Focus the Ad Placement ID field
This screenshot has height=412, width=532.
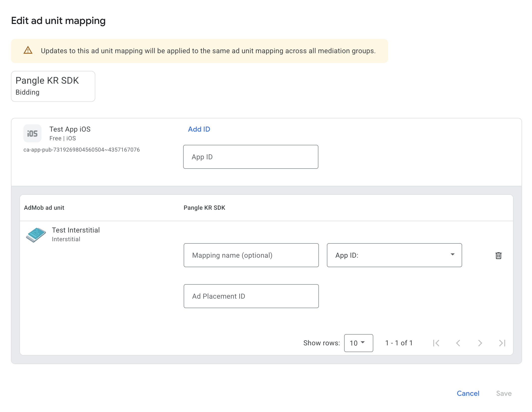251,296
